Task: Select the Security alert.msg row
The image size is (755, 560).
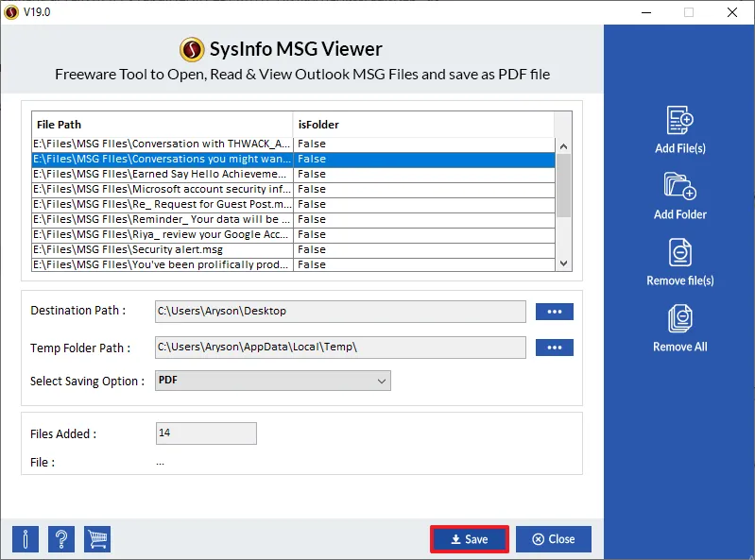Action: [x=162, y=249]
